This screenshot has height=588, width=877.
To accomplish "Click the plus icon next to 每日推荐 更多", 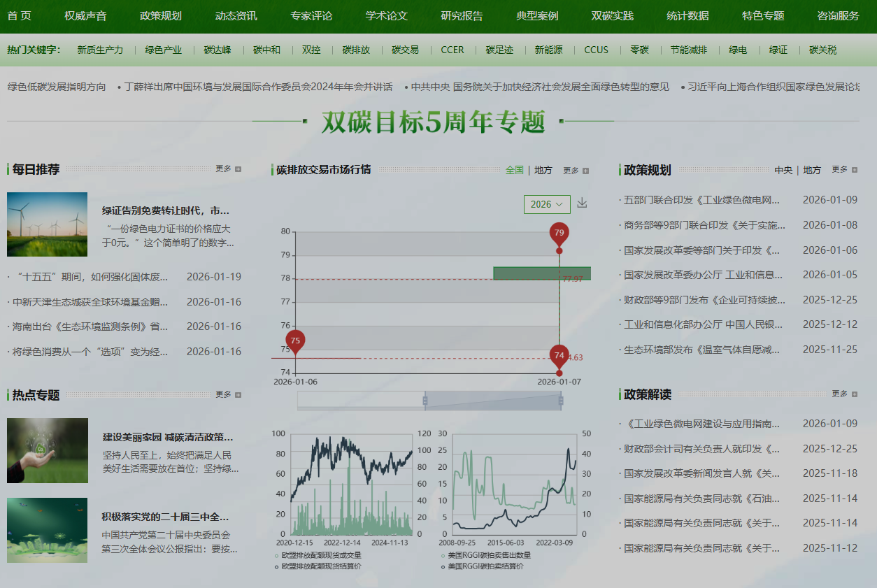I will point(238,169).
